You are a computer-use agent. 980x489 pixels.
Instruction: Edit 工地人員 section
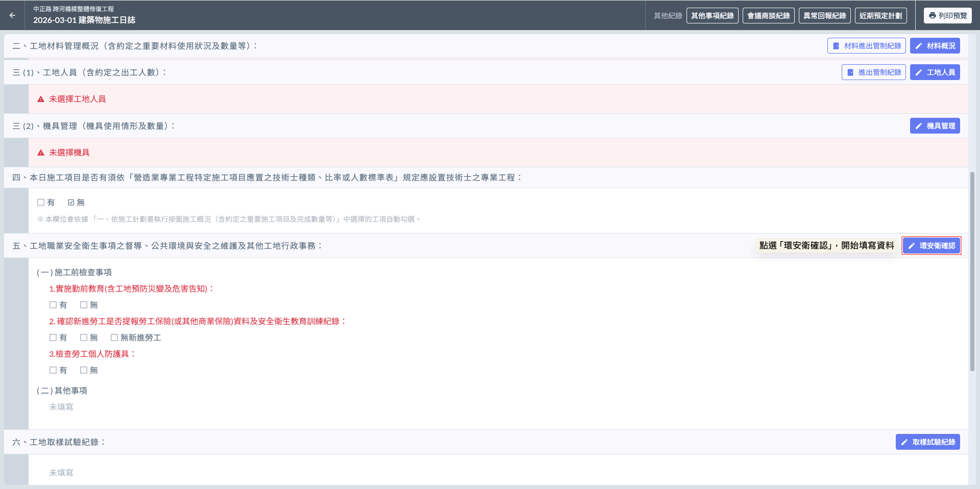(x=935, y=72)
